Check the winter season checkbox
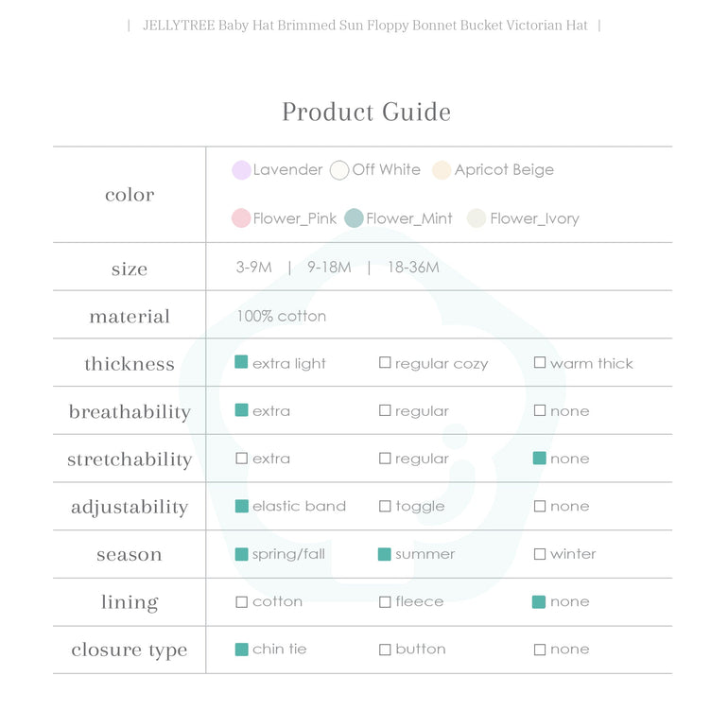This screenshot has width=728, height=728. 540,554
